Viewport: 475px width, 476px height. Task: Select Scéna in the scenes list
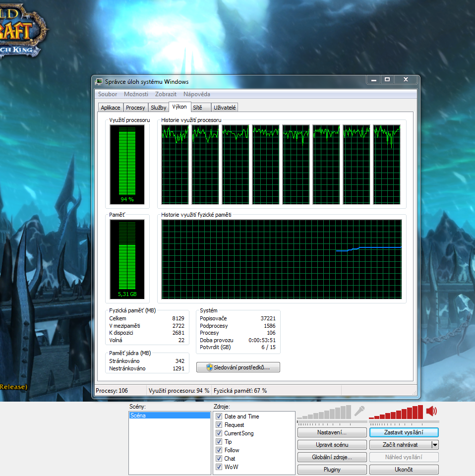pos(170,416)
